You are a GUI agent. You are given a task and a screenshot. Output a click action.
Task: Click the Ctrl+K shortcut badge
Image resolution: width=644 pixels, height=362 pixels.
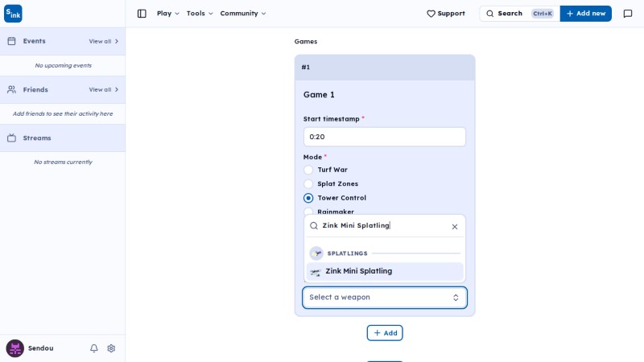tap(543, 14)
